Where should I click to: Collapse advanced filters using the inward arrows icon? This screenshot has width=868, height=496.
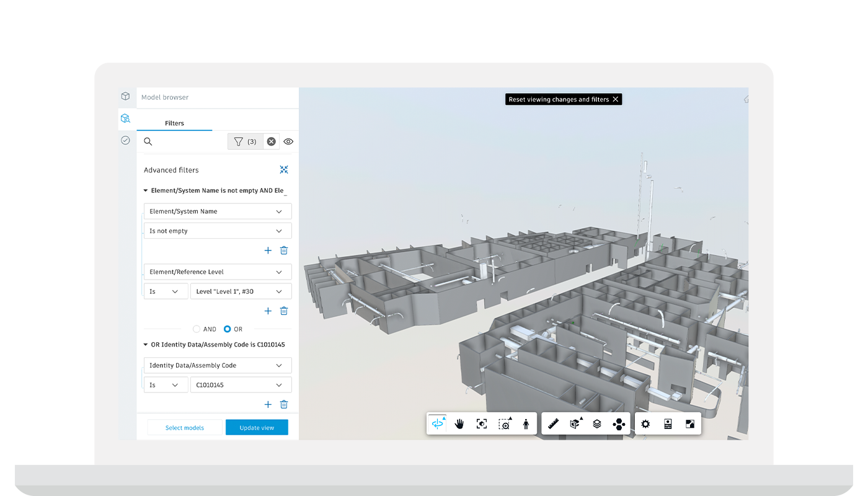pyautogui.click(x=284, y=169)
